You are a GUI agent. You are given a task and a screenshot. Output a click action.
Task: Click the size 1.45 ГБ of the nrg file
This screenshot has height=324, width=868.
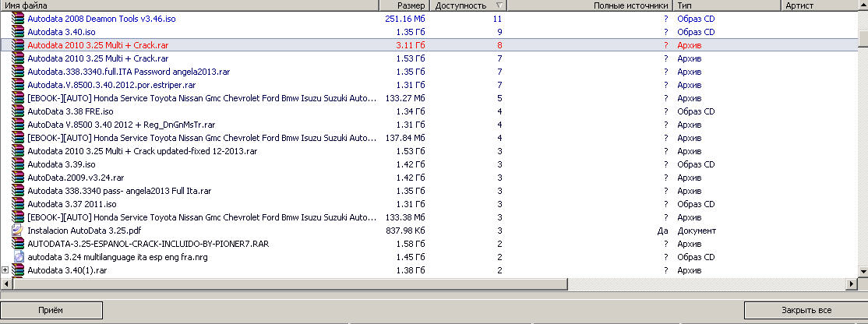(411, 258)
